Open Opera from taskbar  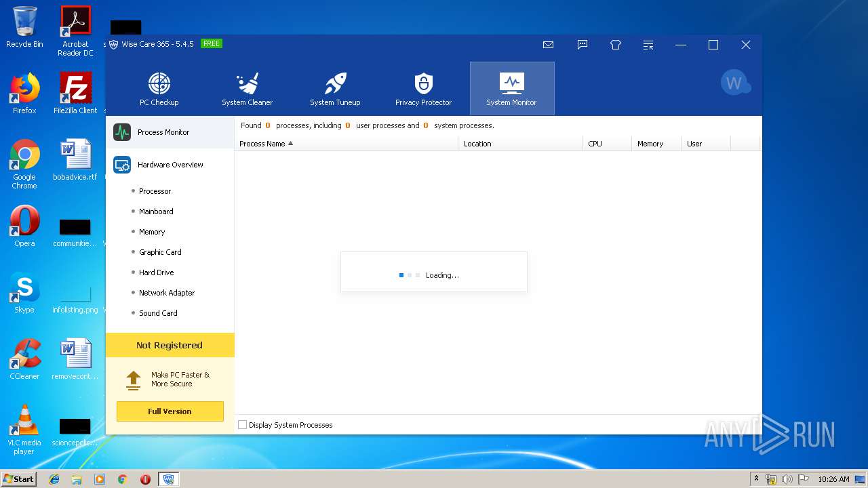tap(145, 479)
